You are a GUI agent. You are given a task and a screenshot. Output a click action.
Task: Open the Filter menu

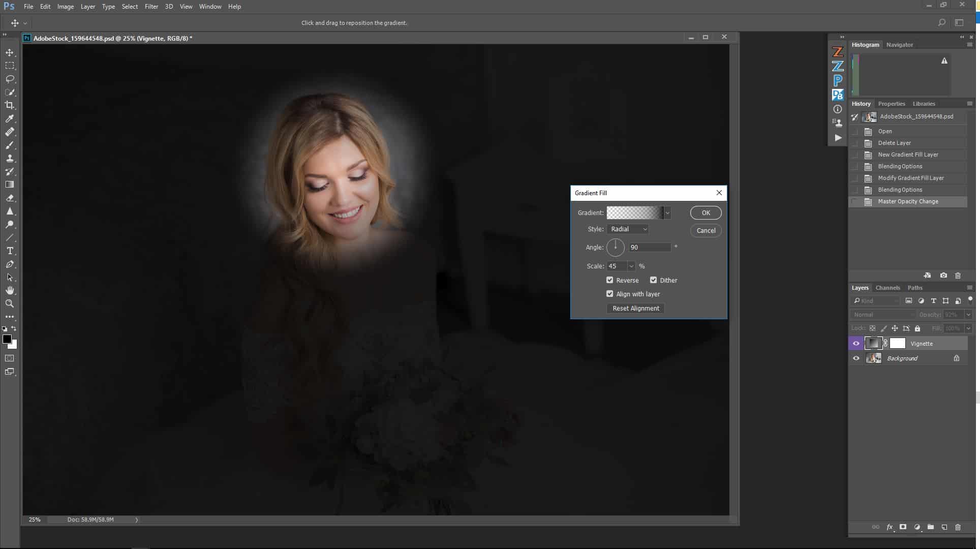pyautogui.click(x=151, y=6)
